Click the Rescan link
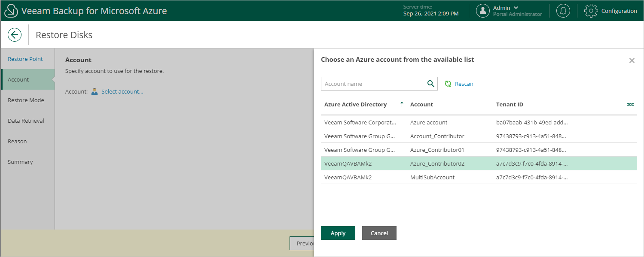Viewport: 644px width, 257px height. coord(464,84)
